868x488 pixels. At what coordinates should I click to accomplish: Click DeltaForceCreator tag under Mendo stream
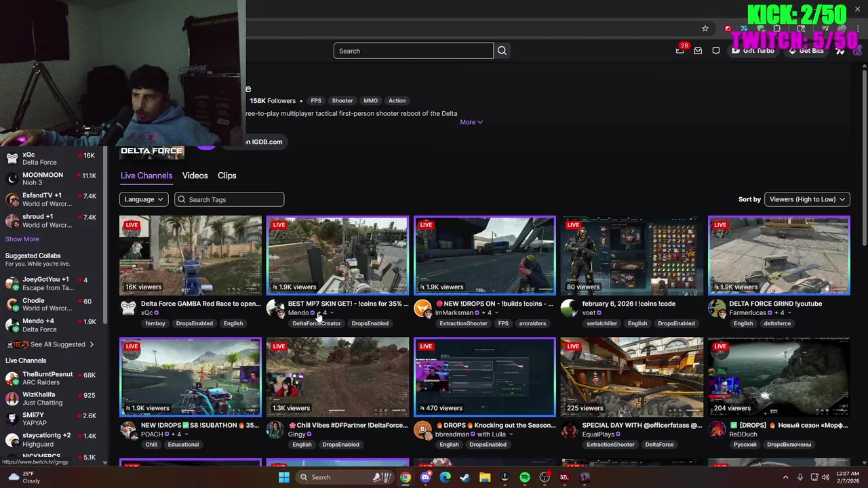coord(317,323)
